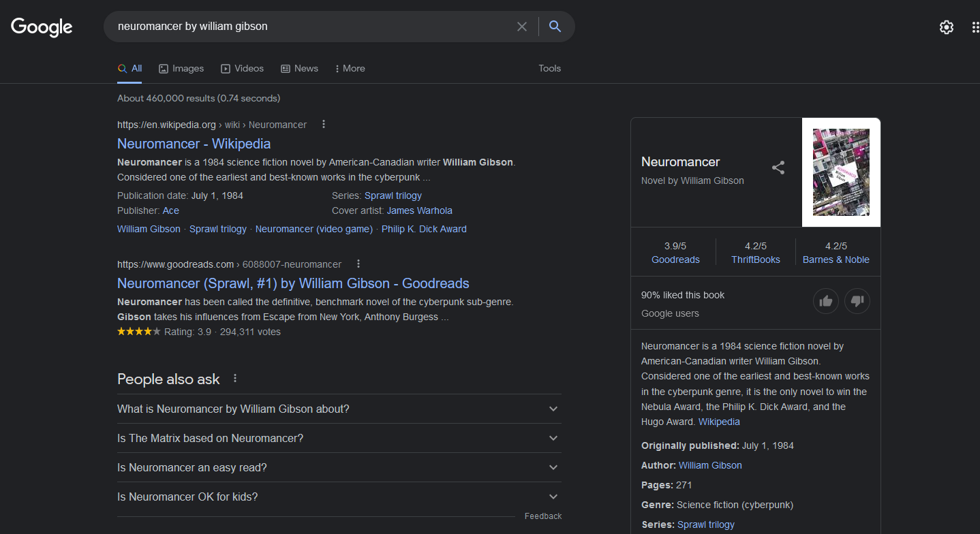
Task: Click the Google logo
Action: (x=42, y=27)
